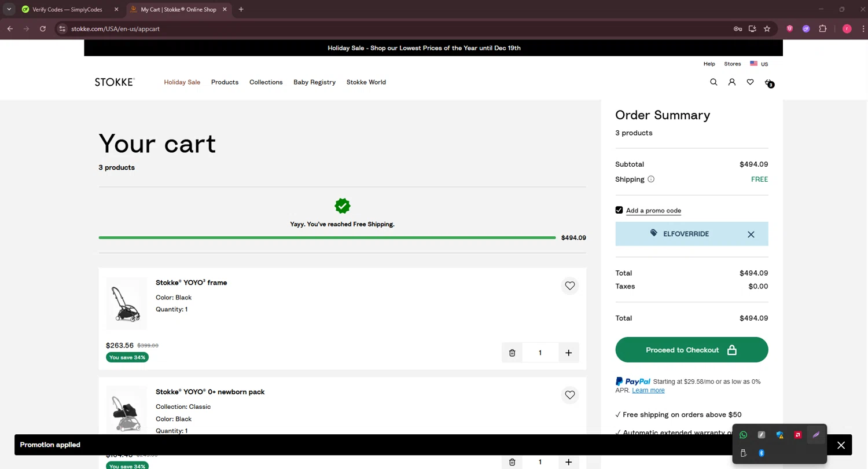Open the tab search dropdown arrow

tap(9, 9)
